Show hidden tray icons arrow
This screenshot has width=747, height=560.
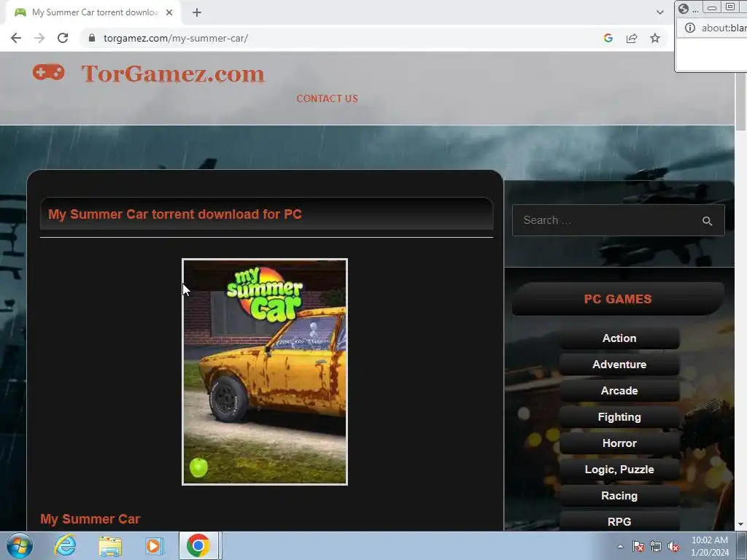coord(620,547)
